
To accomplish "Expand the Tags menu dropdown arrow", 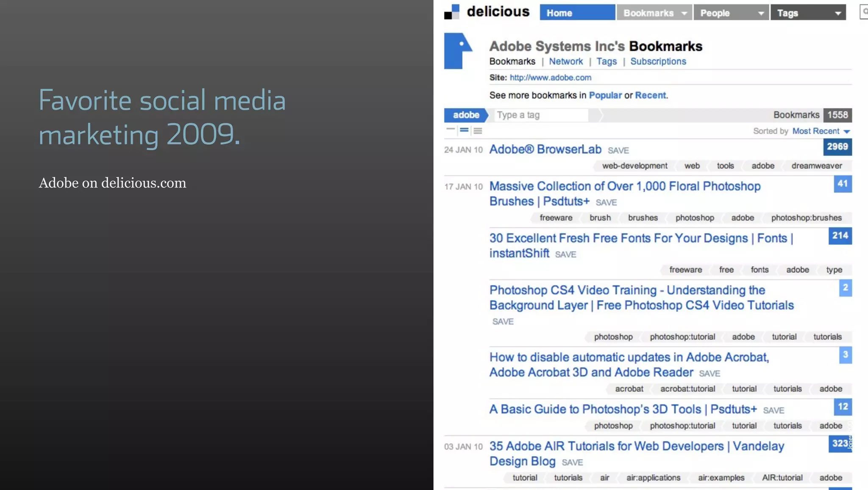I will click(837, 14).
